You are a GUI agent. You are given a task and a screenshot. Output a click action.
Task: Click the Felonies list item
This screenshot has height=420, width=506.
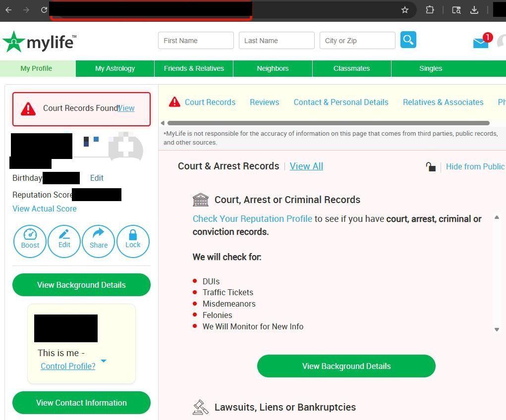coord(217,315)
